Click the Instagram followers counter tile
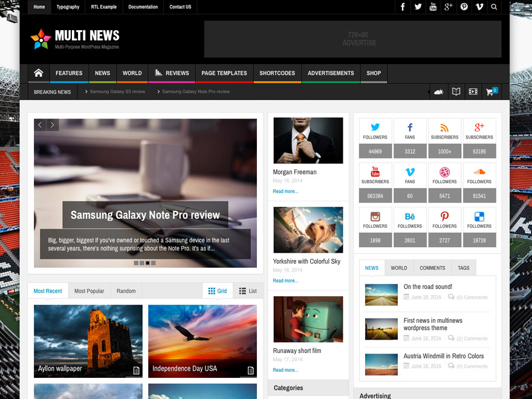The height and width of the screenshot is (399, 532). (x=375, y=227)
